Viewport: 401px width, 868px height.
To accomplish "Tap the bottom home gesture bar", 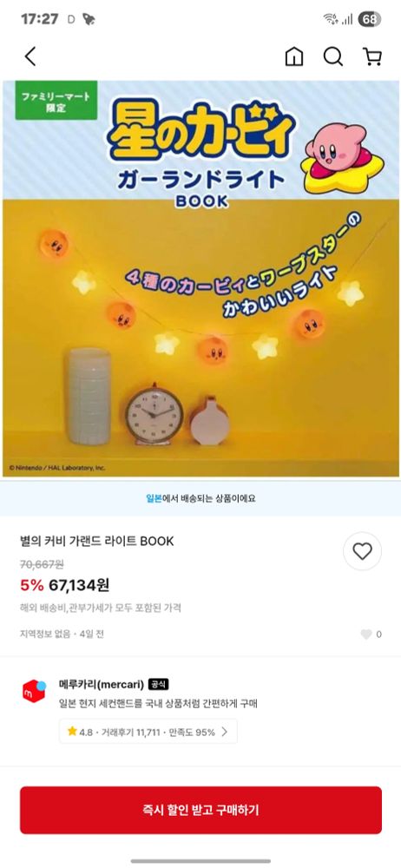I will 200,861.
